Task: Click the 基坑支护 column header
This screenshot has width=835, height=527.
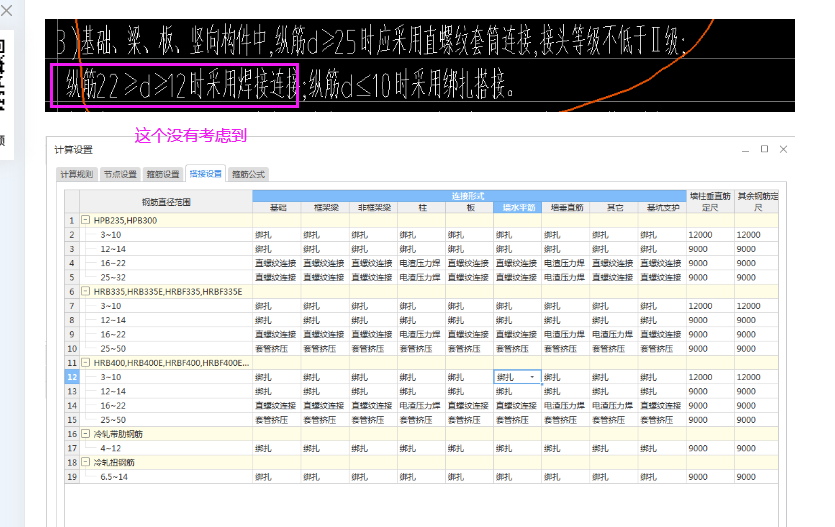Action: point(662,208)
